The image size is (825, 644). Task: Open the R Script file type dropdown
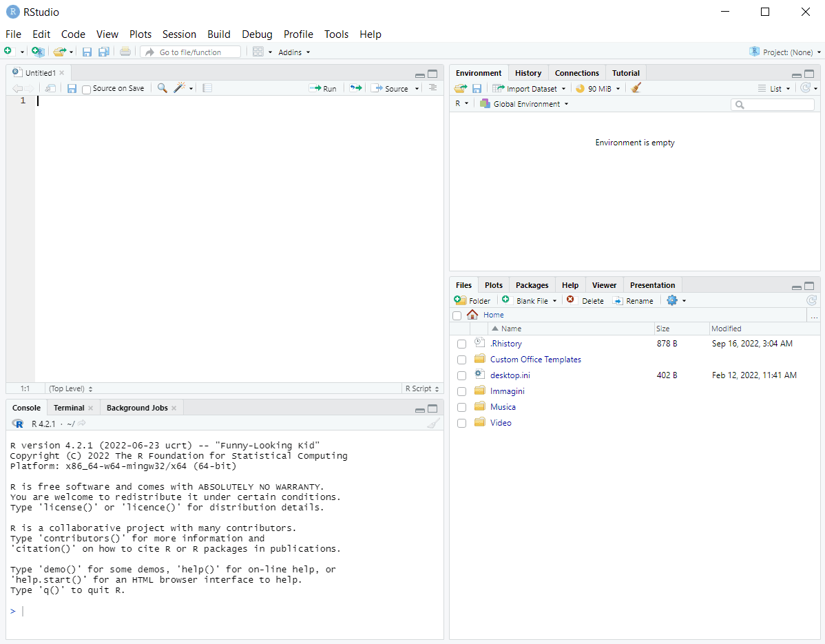pos(423,388)
